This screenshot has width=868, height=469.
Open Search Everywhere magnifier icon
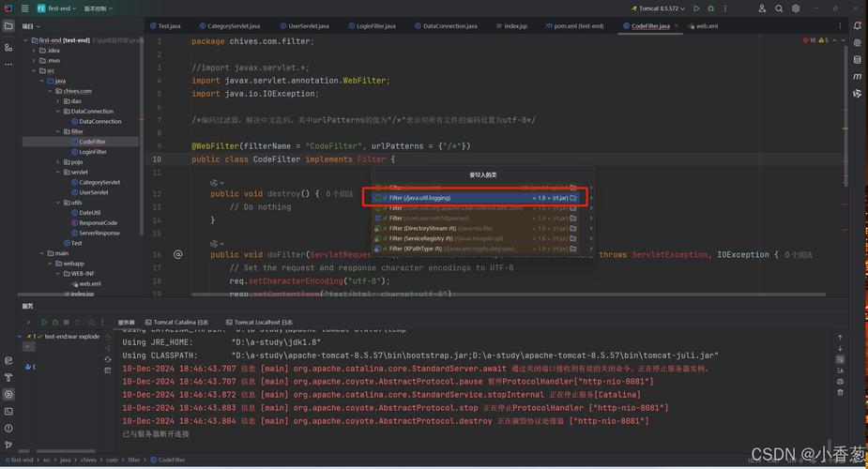tap(778, 8)
